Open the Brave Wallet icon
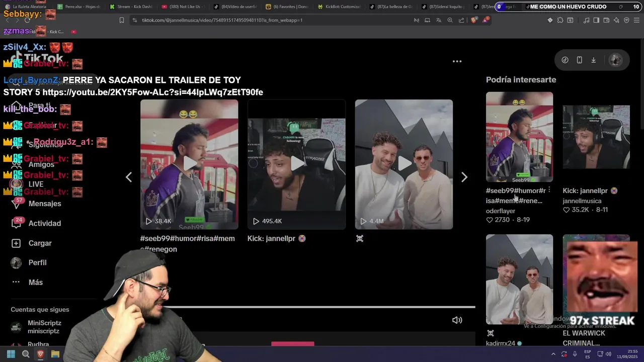Image resolution: width=644 pixels, height=362 pixels. (x=606, y=20)
